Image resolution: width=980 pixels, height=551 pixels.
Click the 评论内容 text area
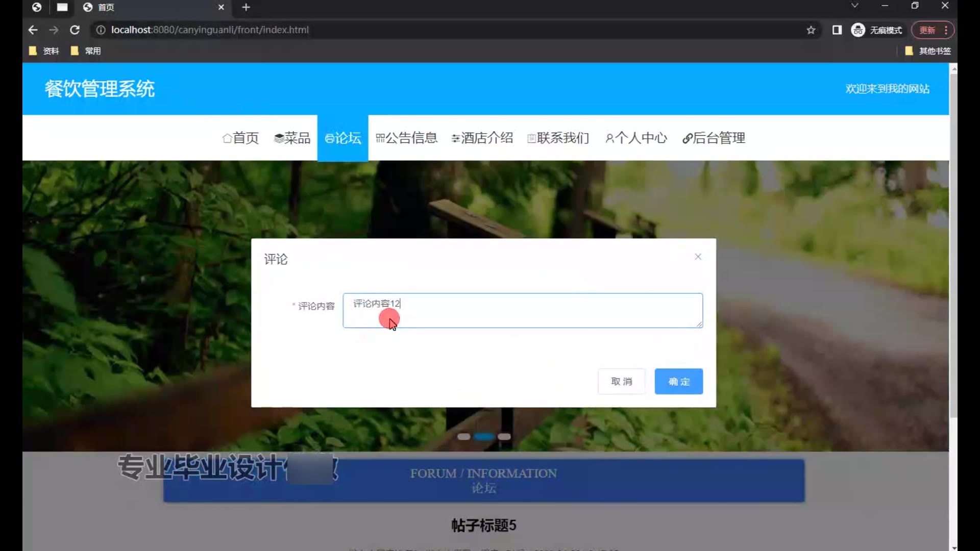pos(522,310)
